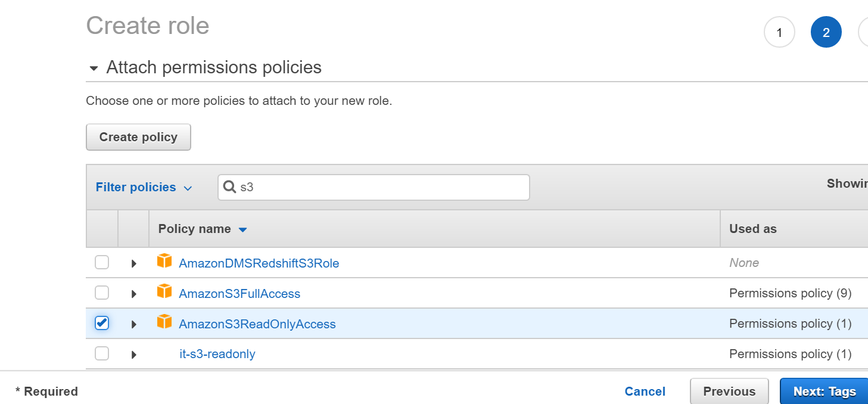Open the Filter policies dropdown
Screen dimensions: 868x404
144,187
